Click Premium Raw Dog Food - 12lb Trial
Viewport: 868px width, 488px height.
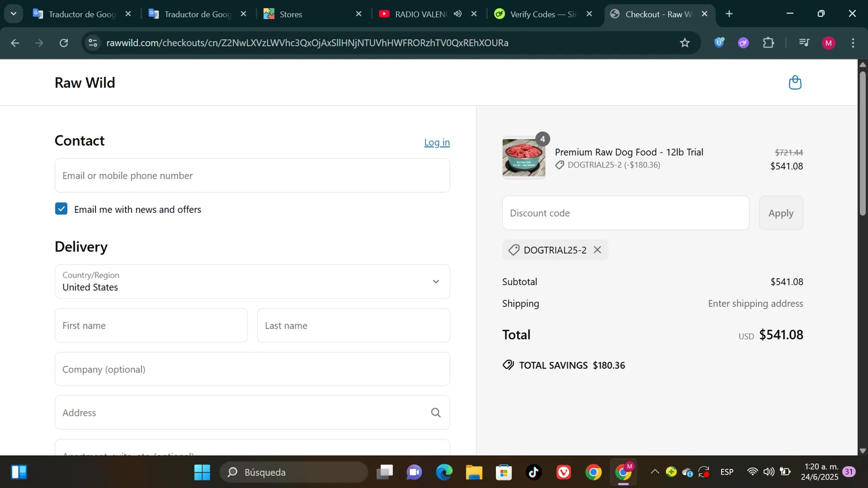629,152
